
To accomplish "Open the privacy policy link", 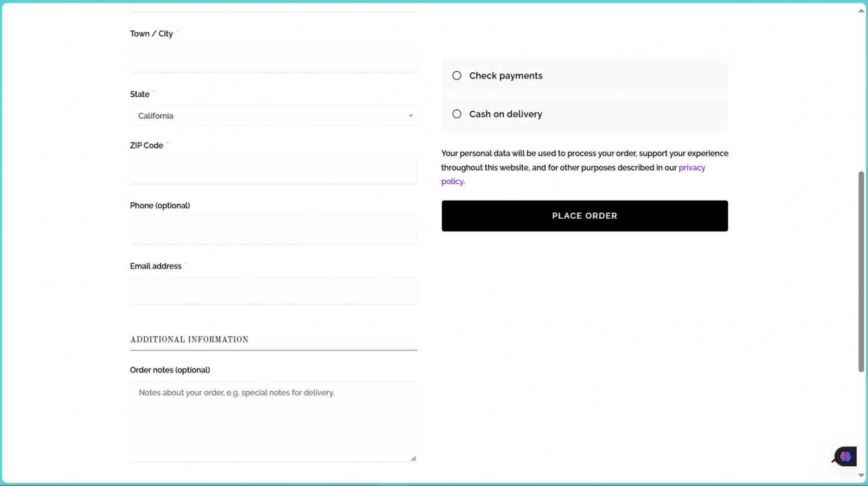I will pos(692,168).
